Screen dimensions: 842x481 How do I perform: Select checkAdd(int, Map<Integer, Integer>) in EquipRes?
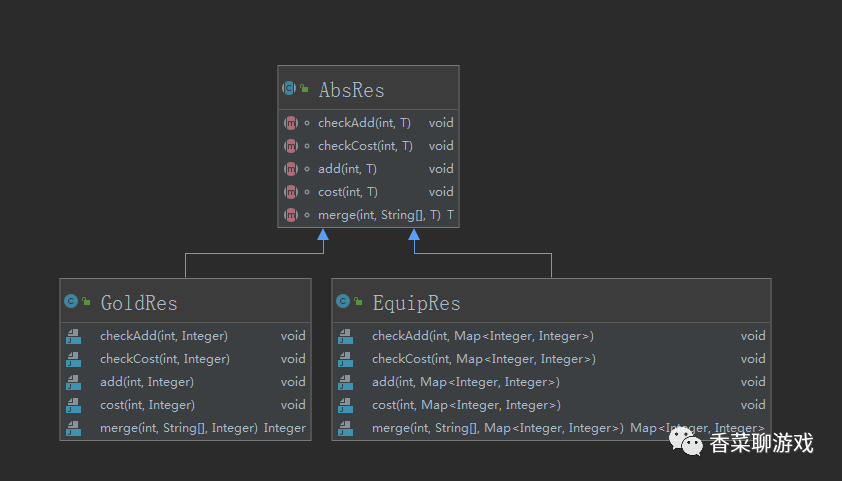click(483, 336)
